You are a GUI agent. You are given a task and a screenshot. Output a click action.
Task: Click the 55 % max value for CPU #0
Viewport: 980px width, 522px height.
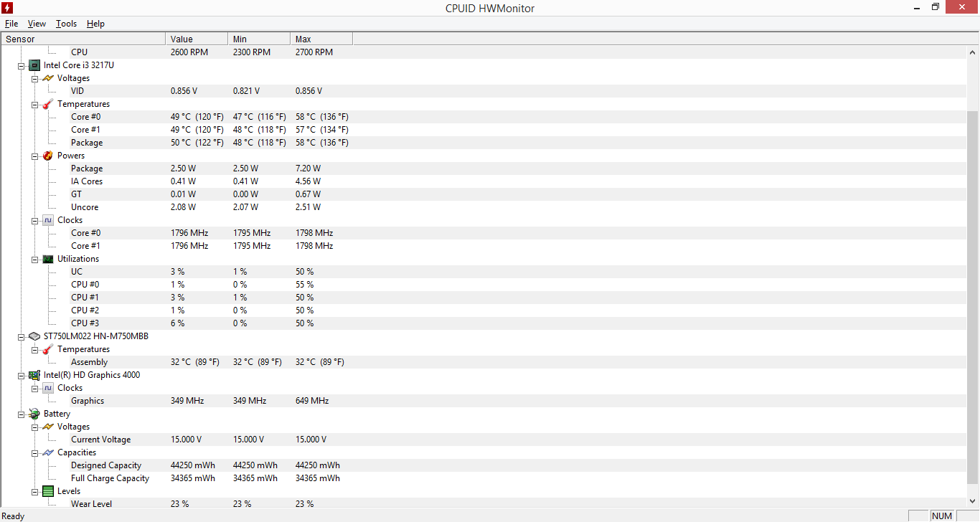tap(304, 285)
